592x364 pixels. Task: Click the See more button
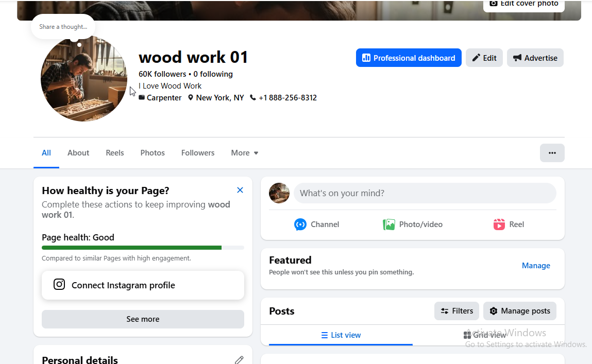coord(143,319)
